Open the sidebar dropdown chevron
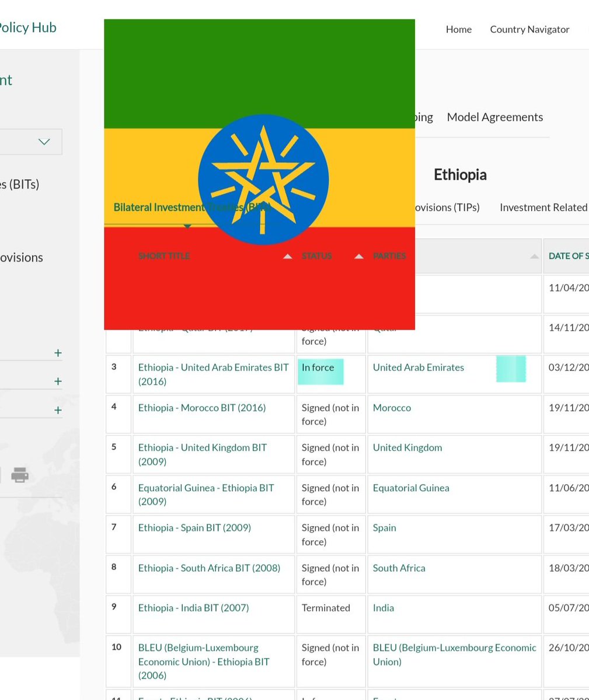Screen dimensions: 589x700 (44, 142)
